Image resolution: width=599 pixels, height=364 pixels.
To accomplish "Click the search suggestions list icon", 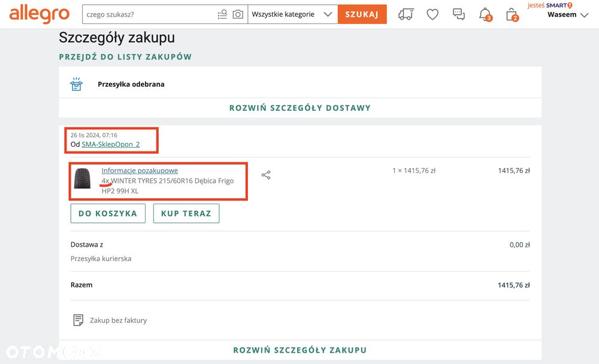I will [222, 14].
